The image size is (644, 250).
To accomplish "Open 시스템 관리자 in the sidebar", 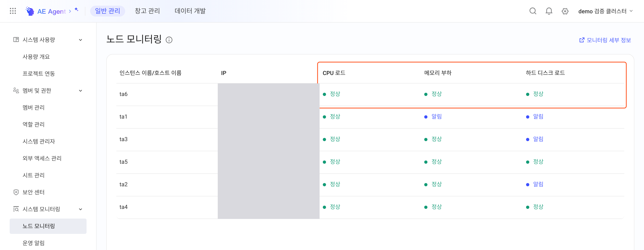I will coord(38,141).
